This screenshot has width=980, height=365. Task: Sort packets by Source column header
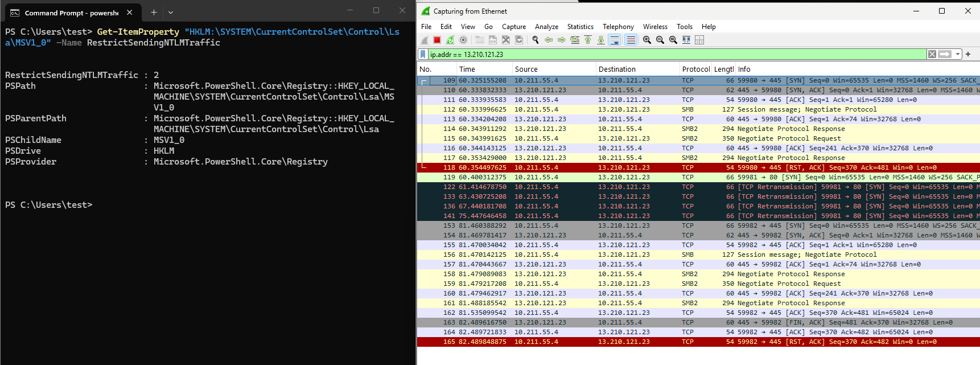[x=554, y=69]
